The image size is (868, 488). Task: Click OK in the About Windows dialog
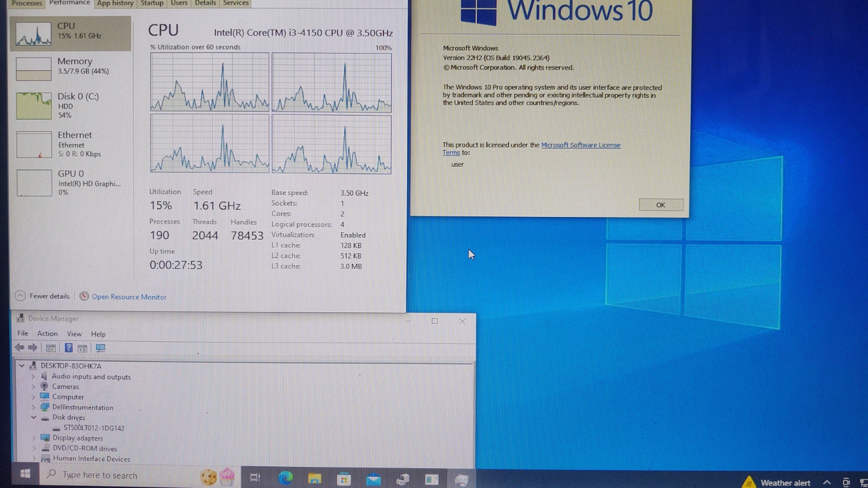(660, 205)
